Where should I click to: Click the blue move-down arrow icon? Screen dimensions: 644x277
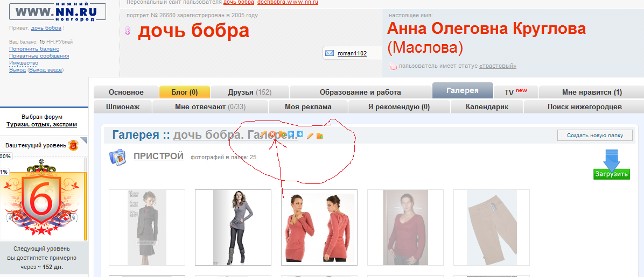(x=300, y=134)
